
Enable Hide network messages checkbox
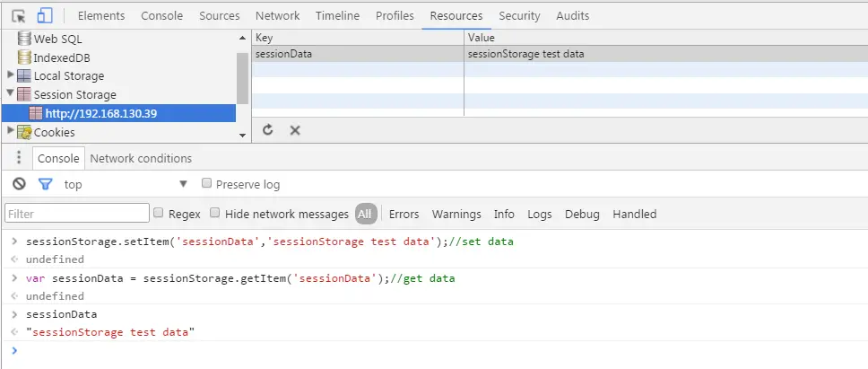point(215,213)
